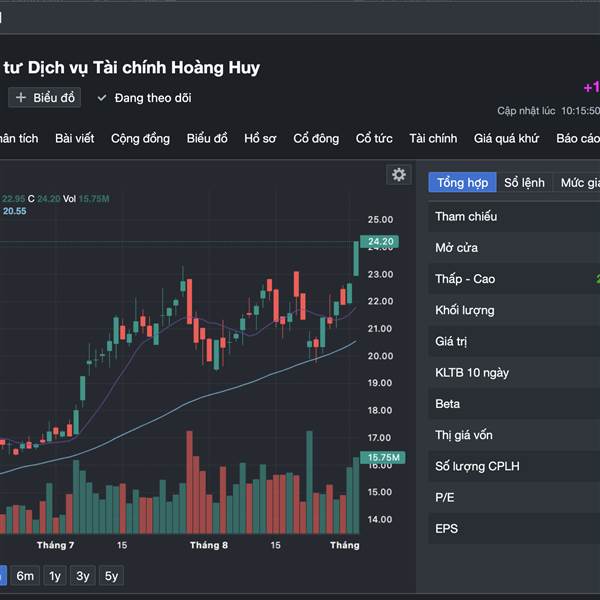Open chart settings gear icon
Screen dimensions: 600x600
coord(399,175)
